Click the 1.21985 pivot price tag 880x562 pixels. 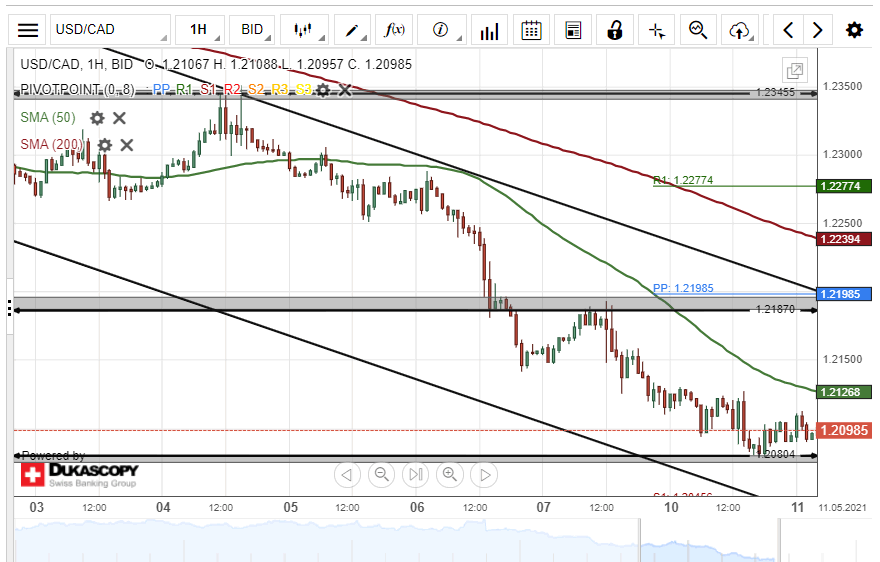(844, 294)
